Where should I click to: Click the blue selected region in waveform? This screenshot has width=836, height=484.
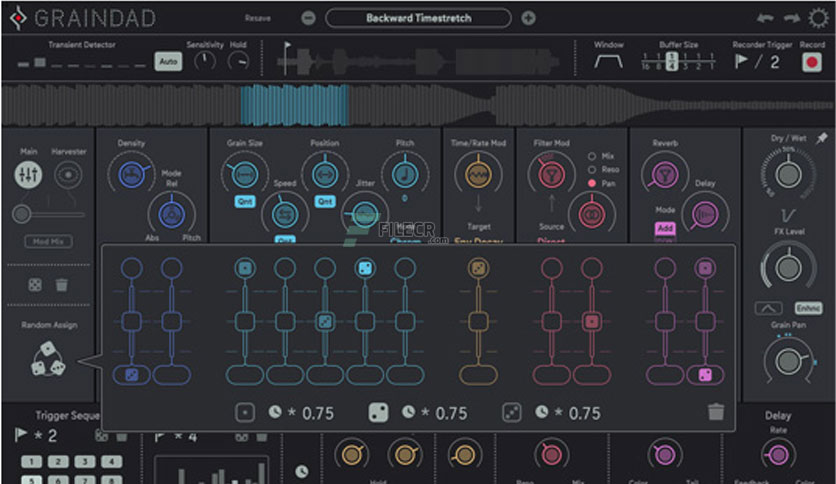[295, 104]
